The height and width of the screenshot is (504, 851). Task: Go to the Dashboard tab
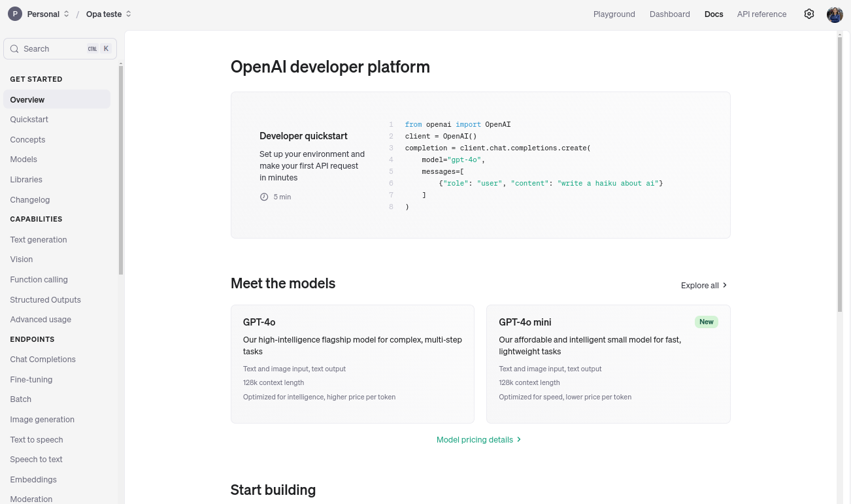(669, 14)
